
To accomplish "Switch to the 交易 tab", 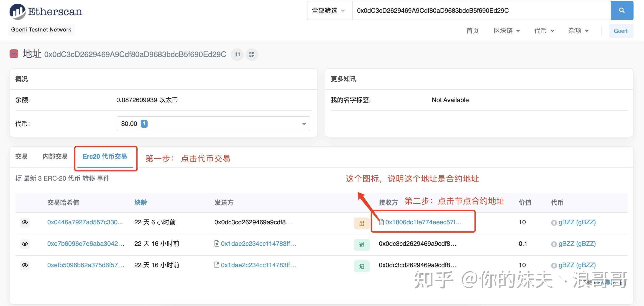I will (x=21, y=156).
